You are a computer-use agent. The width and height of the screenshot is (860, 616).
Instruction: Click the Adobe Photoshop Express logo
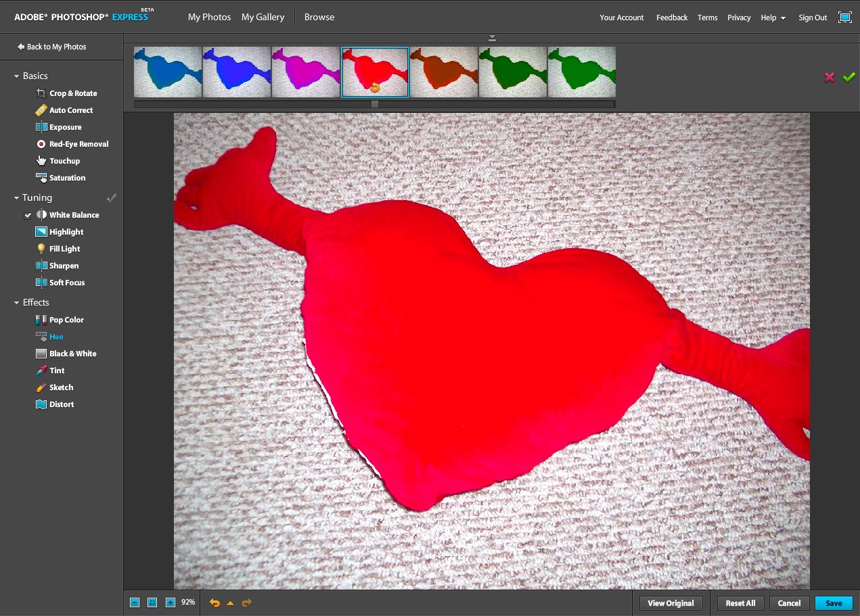(84, 16)
